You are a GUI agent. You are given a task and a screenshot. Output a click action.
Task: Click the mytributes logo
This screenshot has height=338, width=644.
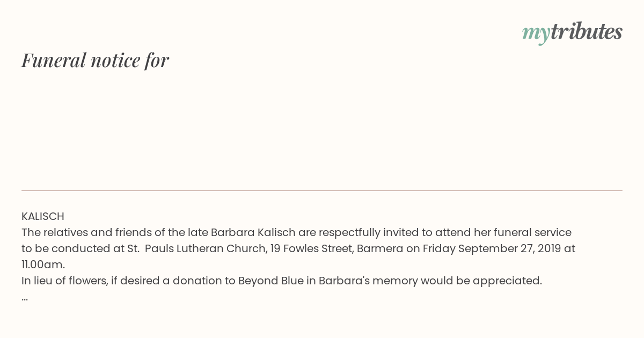tap(572, 32)
